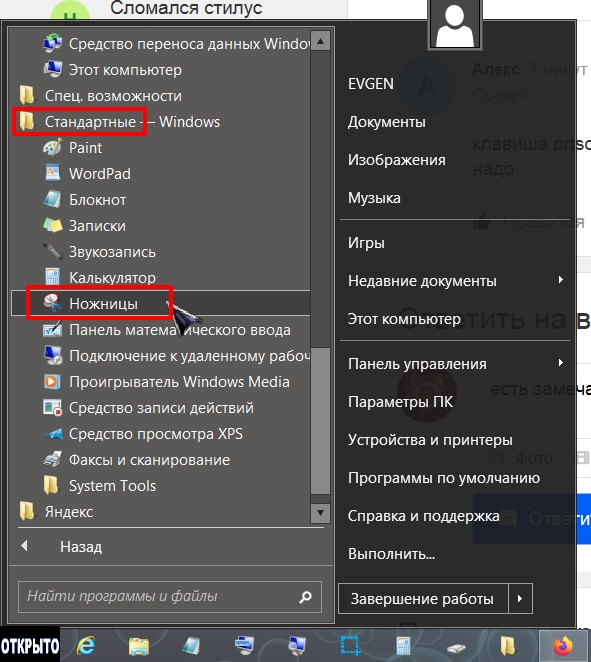Open the notepad taskbar icon
Screen dimensions: 591x662
click(191, 646)
